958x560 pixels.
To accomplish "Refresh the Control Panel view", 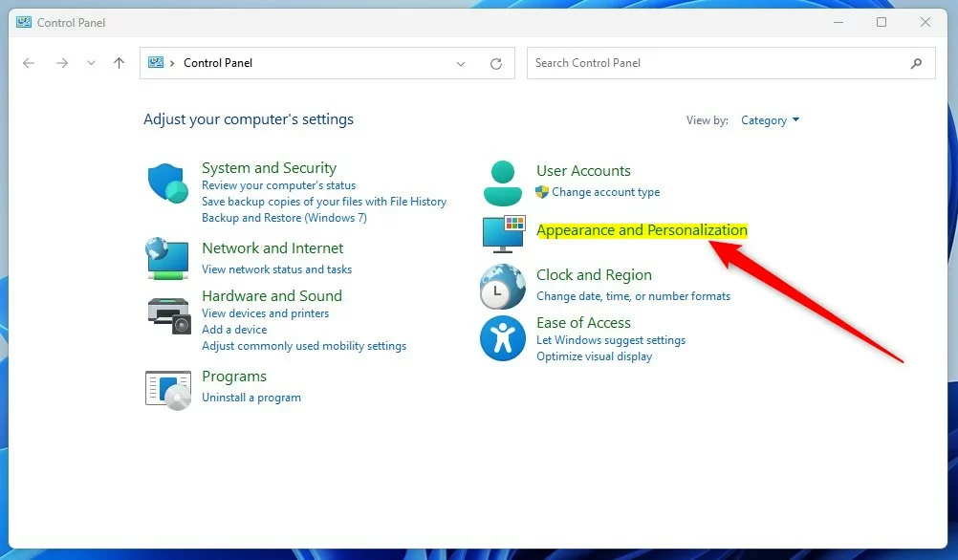I will 496,63.
